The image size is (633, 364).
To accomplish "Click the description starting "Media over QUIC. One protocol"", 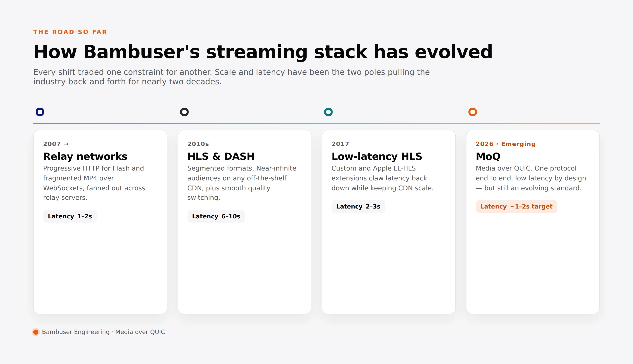I will tap(531, 178).
